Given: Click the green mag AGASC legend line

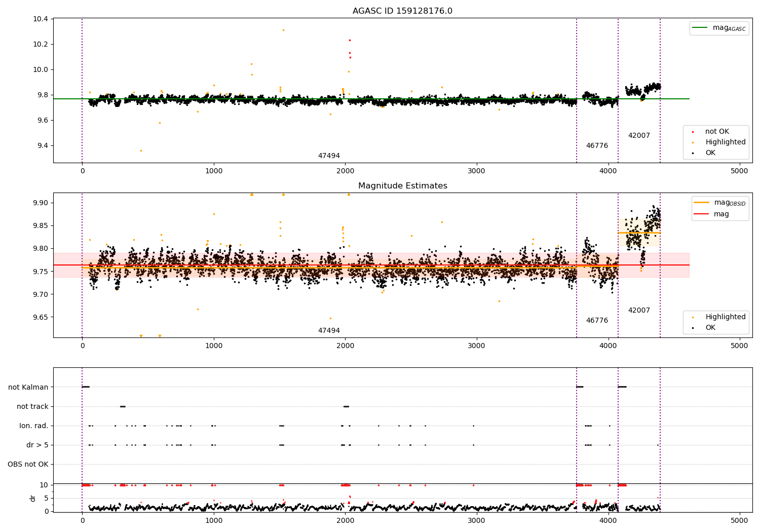Looking at the screenshot, I should (700, 28).
